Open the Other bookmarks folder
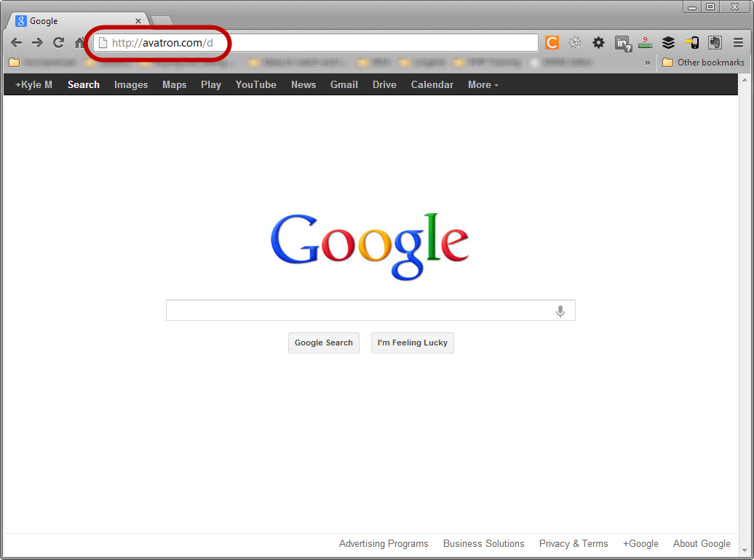The width and height of the screenshot is (754, 560). (x=703, y=63)
